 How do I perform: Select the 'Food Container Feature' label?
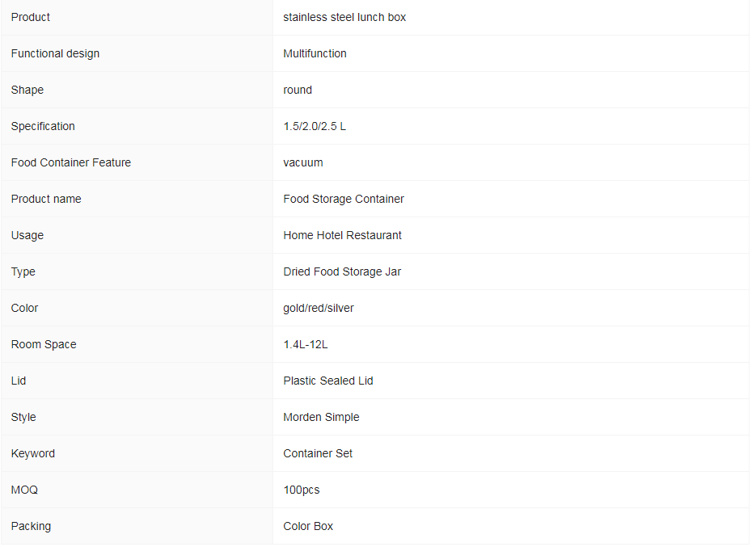pos(71,163)
